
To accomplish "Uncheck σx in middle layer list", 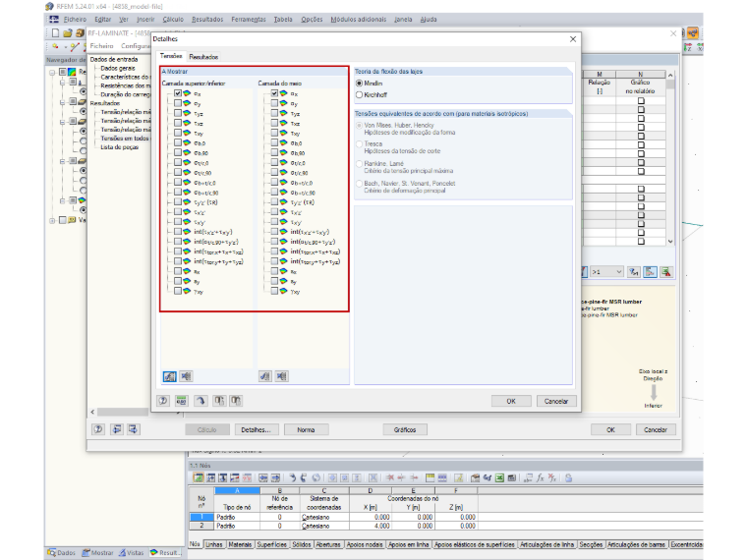I will pos(274,93).
